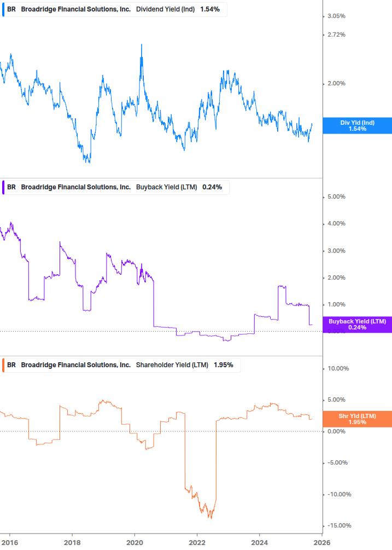Click the 10.00% tick on shareholder yield axis
The width and height of the screenshot is (392, 550).
coord(338,369)
